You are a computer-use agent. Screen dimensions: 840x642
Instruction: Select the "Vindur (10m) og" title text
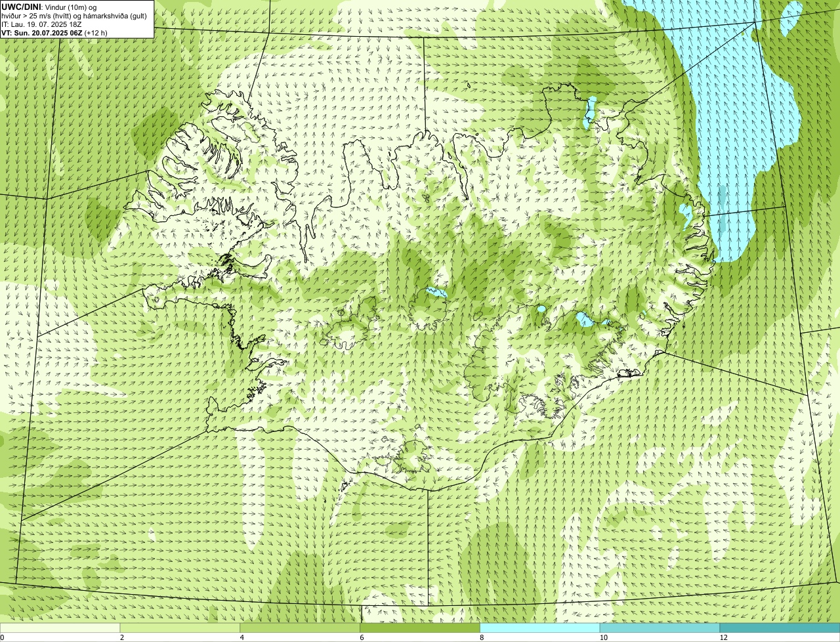[70, 7]
